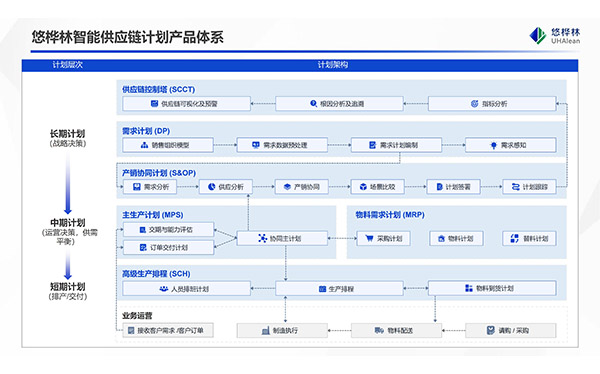The height and width of the screenshot is (374, 600).
Task: Click the 人员排班计划 people icon
Action: pyautogui.click(x=163, y=289)
